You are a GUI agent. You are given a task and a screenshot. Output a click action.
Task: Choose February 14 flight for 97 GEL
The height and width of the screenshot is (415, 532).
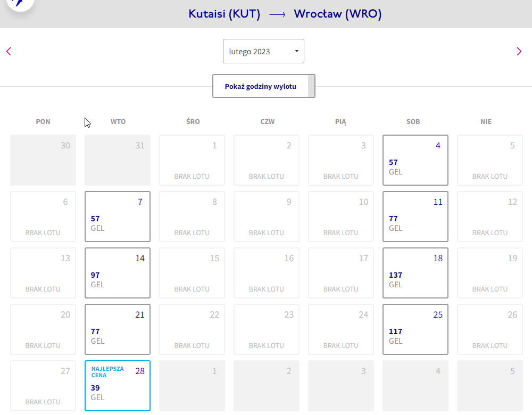[x=118, y=273]
